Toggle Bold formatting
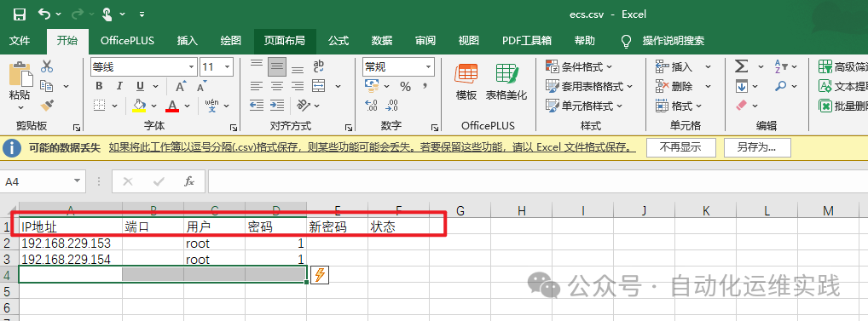The image size is (868, 321). tap(99, 86)
